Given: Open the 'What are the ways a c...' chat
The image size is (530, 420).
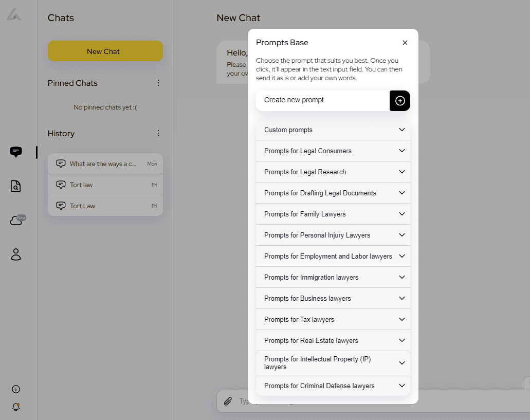Looking at the screenshot, I should tap(105, 164).
